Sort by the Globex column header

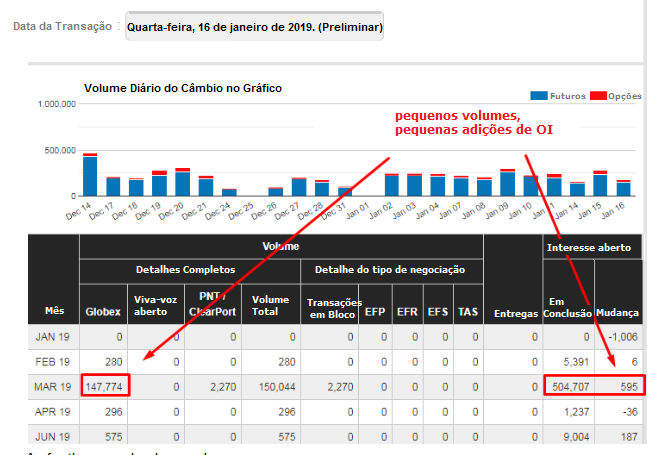tap(103, 313)
